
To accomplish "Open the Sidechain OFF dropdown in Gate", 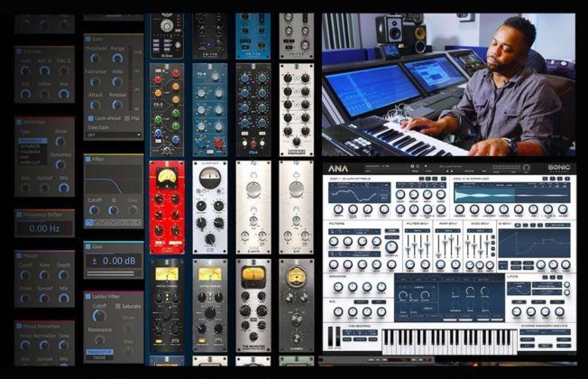I will click(114, 134).
